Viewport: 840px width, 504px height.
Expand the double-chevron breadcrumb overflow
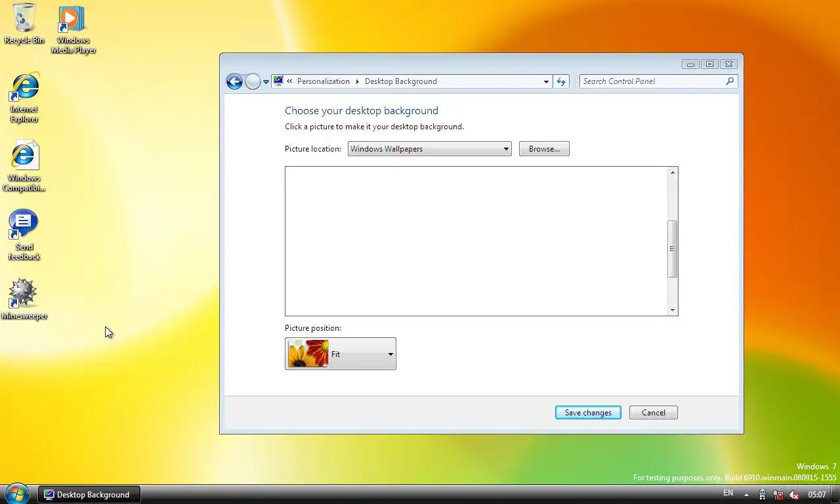(289, 81)
